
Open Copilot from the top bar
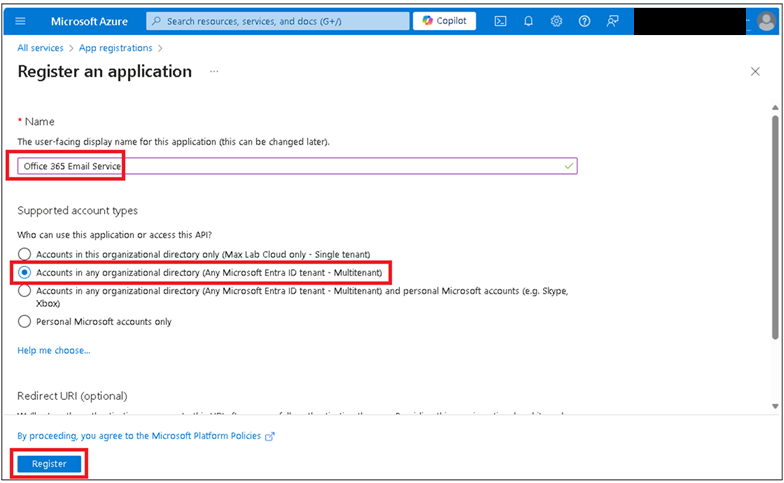[444, 21]
